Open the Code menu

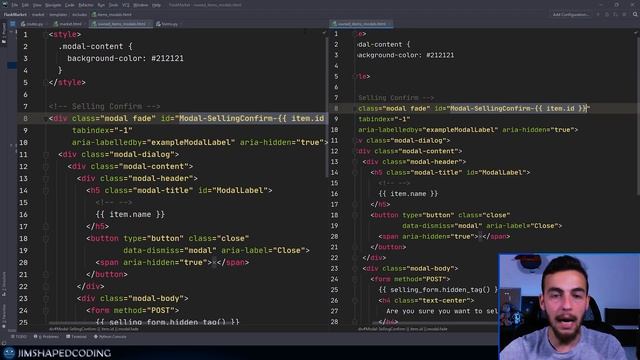[x=70, y=5]
